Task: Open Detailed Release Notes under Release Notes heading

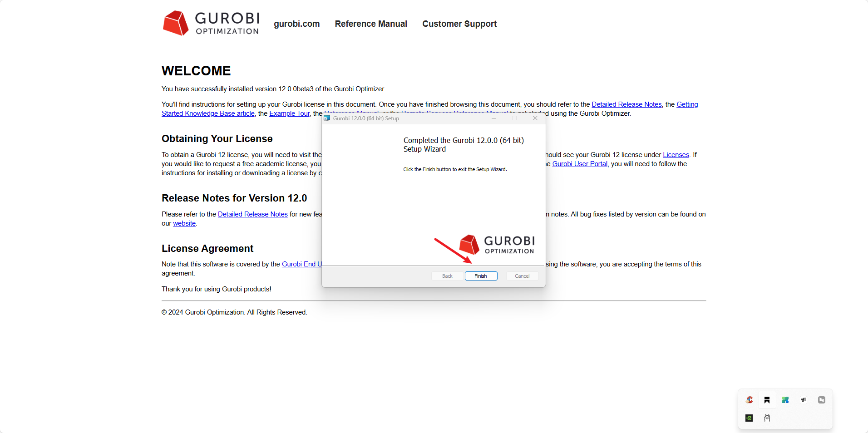Action: coord(253,214)
